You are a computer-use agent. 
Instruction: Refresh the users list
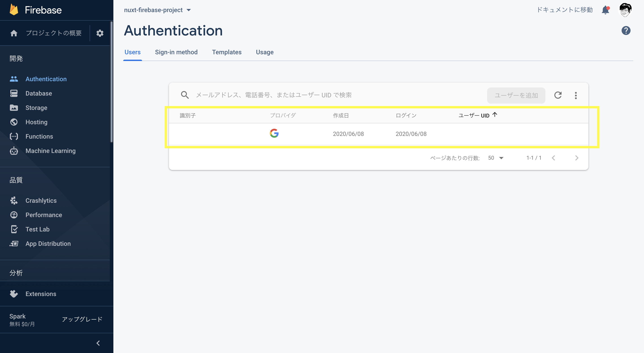click(558, 95)
